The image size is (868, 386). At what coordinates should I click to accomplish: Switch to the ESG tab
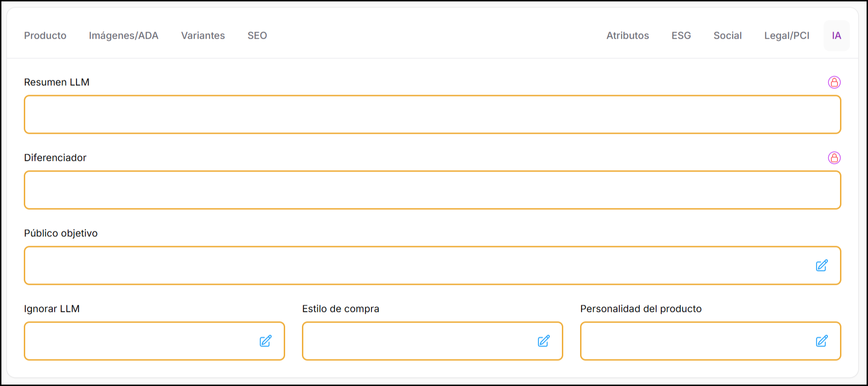coord(681,35)
